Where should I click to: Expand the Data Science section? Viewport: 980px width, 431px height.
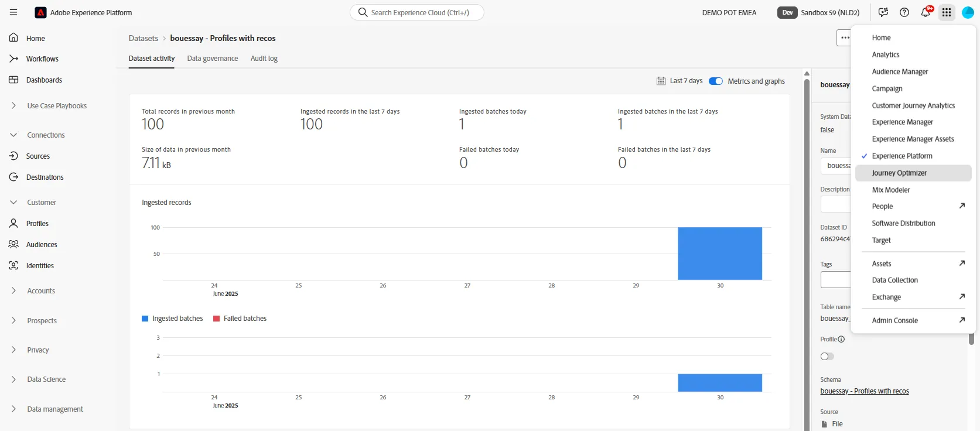point(13,379)
